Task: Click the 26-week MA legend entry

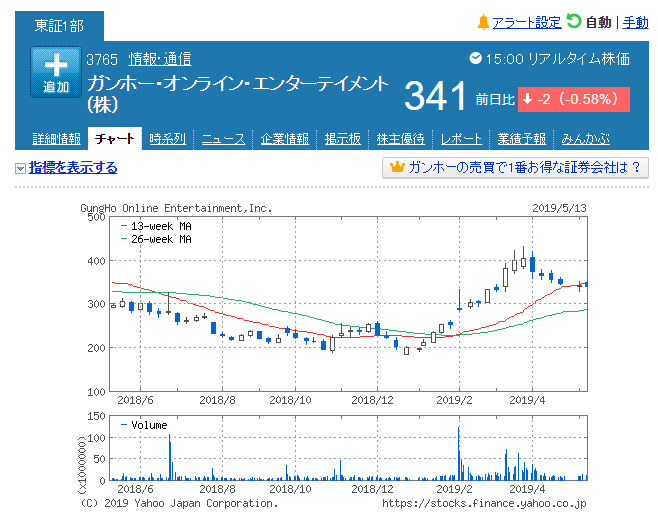Action: (156, 240)
